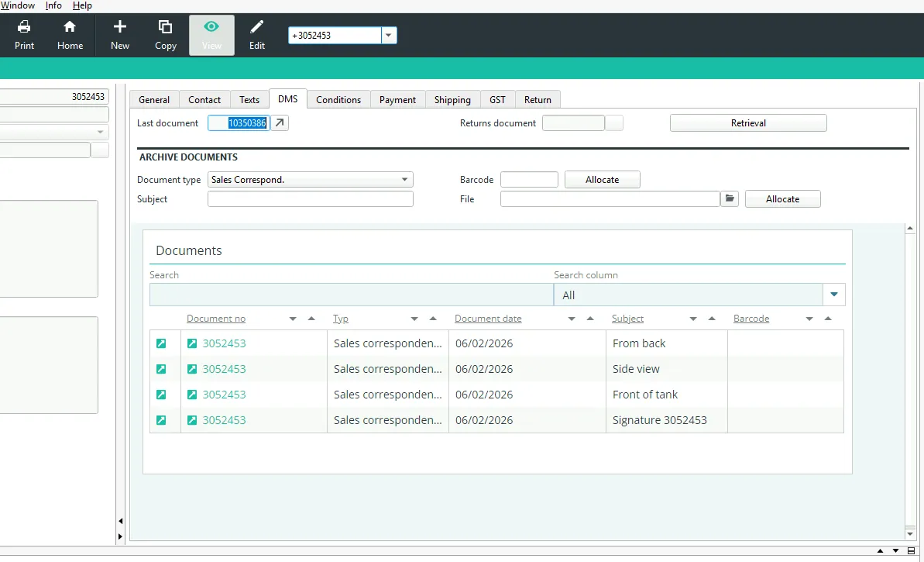Click bottom bar down arrow
The width and height of the screenshot is (924, 562).
(895, 551)
